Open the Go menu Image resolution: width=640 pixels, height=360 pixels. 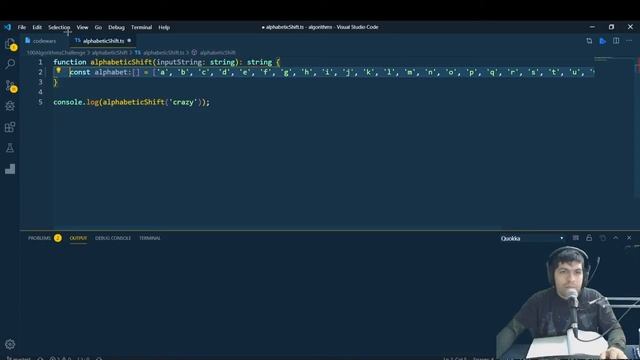pos(98,27)
